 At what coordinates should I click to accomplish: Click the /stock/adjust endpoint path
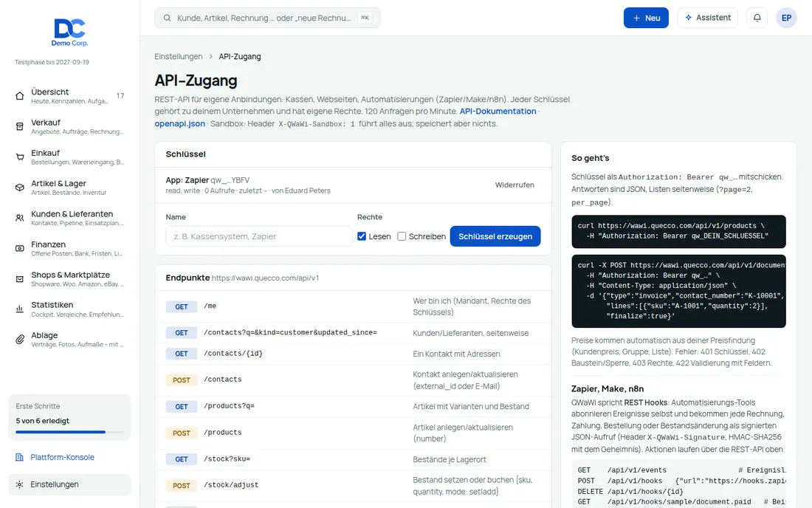(x=231, y=485)
